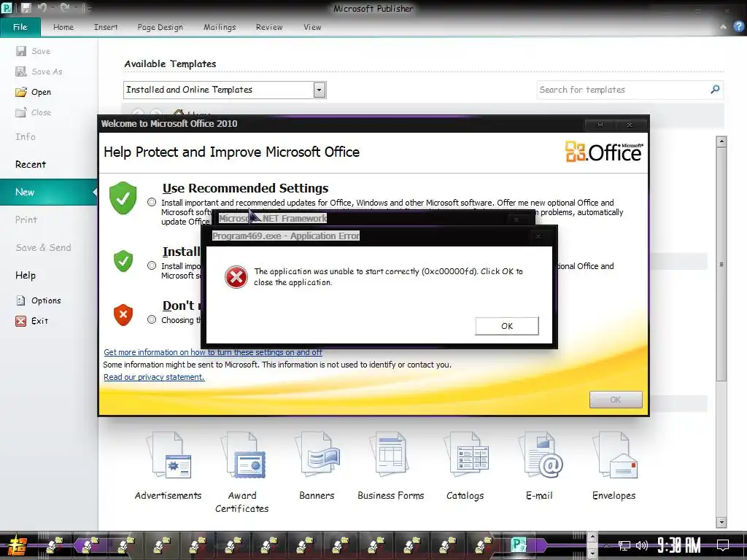Screen dimensions: 747x560
Task: Click the Office logo in welcome dialog
Action: (604, 152)
